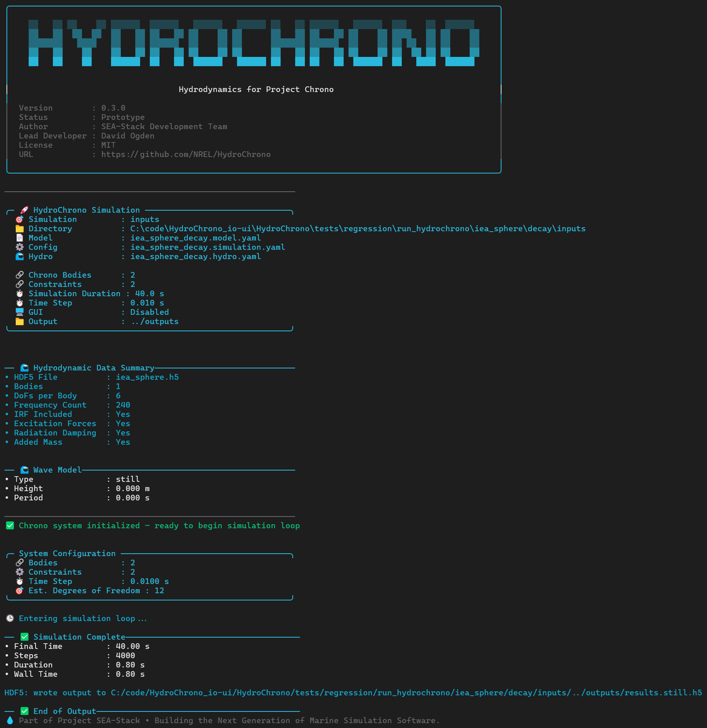
Task: Click the wave icon in Hydrodynamic Data Summary header
Action: (24, 368)
